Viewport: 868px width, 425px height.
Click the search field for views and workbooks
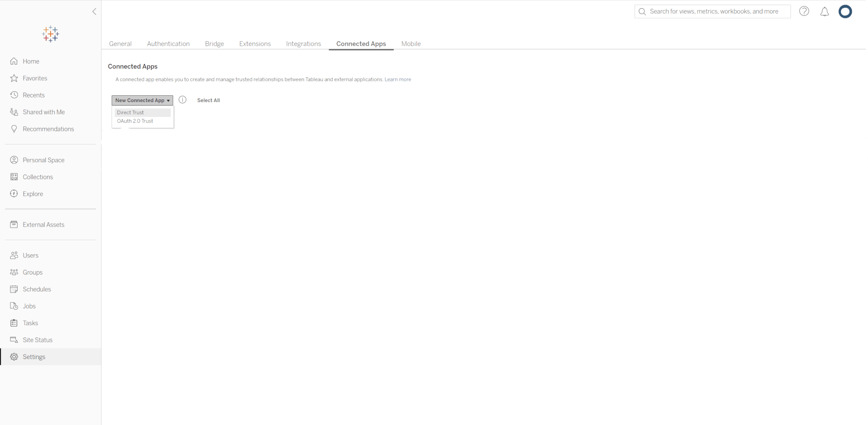pos(714,12)
